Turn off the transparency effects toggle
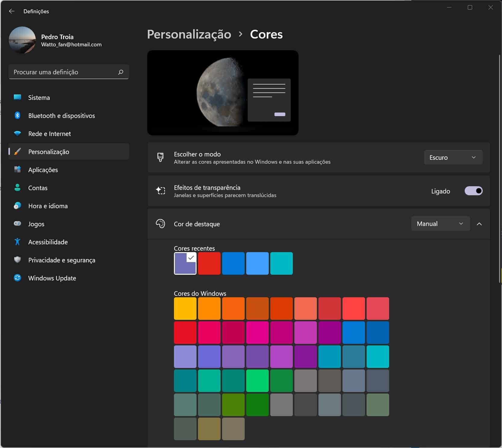502x448 pixels. pos(473,191)
